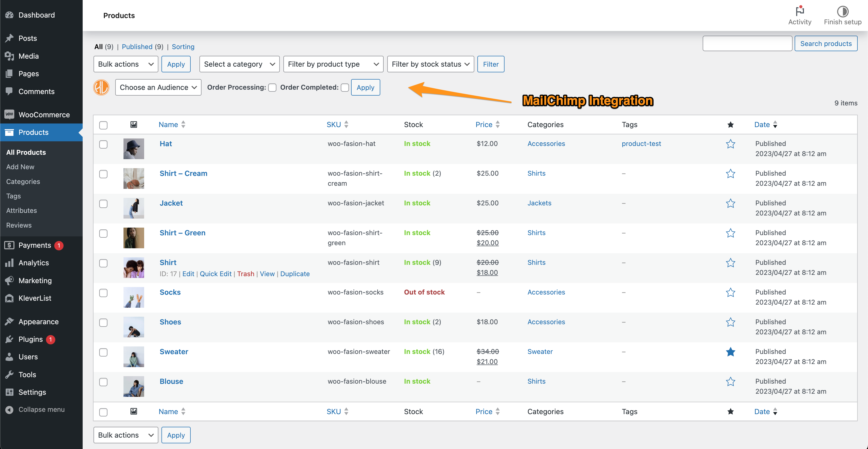Click Trash link under Shirt product
The width and height of the screenshot is (868, 449).
point(246,274)
